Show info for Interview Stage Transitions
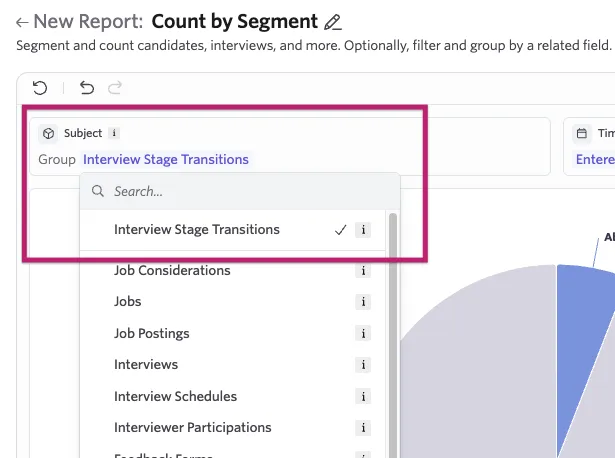 tap(363, 230)
